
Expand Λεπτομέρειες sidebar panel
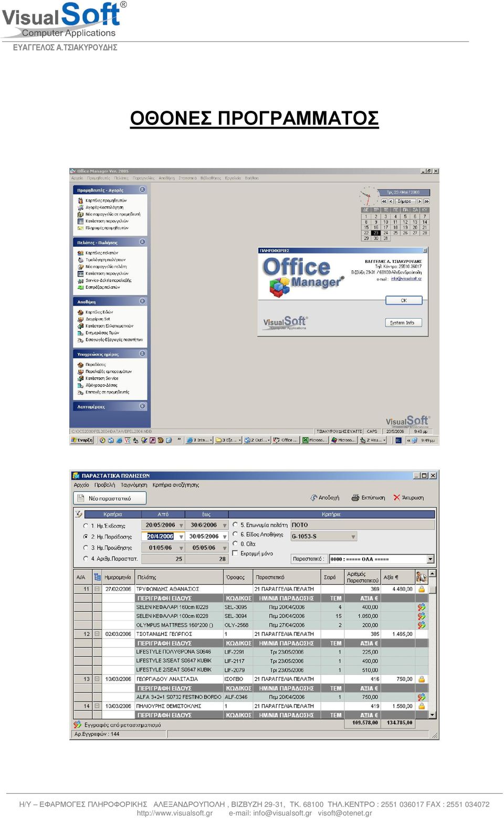(x=142, y=406)
